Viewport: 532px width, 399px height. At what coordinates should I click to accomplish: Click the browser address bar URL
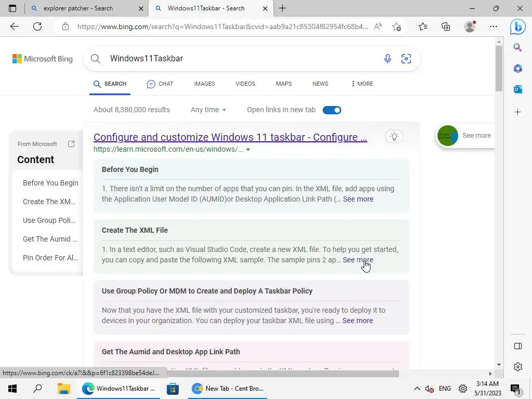222,26
